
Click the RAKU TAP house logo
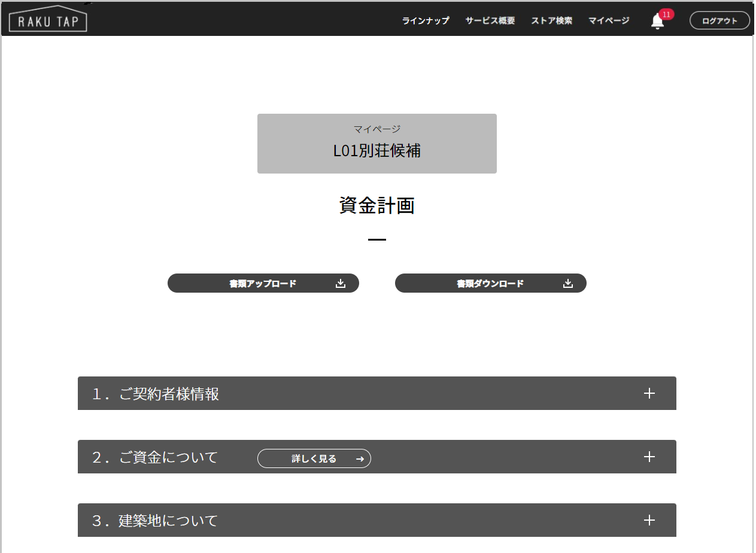coord(48,19)
